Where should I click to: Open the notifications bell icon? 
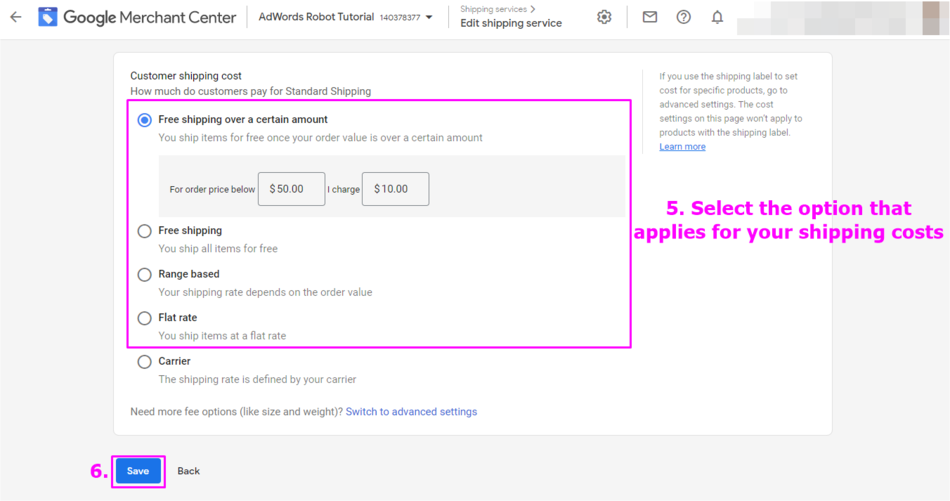(x=717, y=17)
